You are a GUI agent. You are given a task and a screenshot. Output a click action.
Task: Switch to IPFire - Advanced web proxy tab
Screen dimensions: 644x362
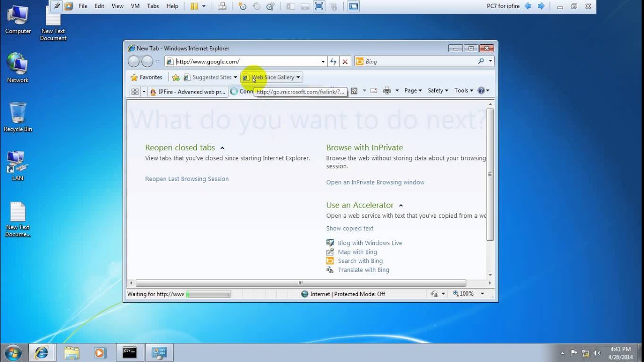(188, 92)
